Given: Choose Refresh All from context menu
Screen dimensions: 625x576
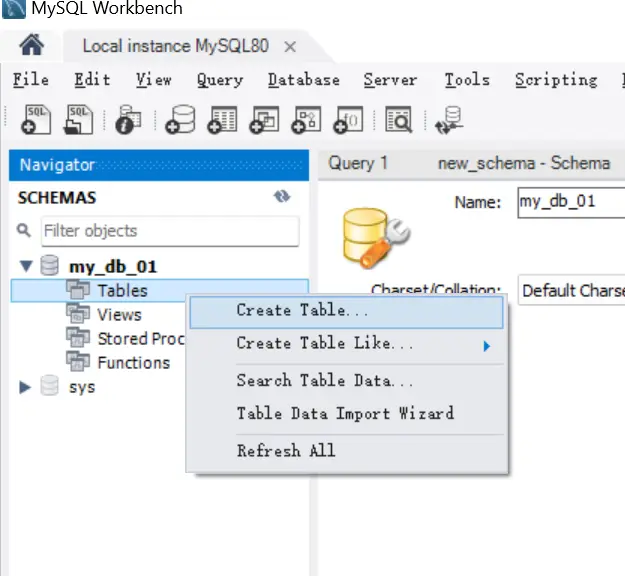Looking at the screenshot, I should (x=346, y=451).
